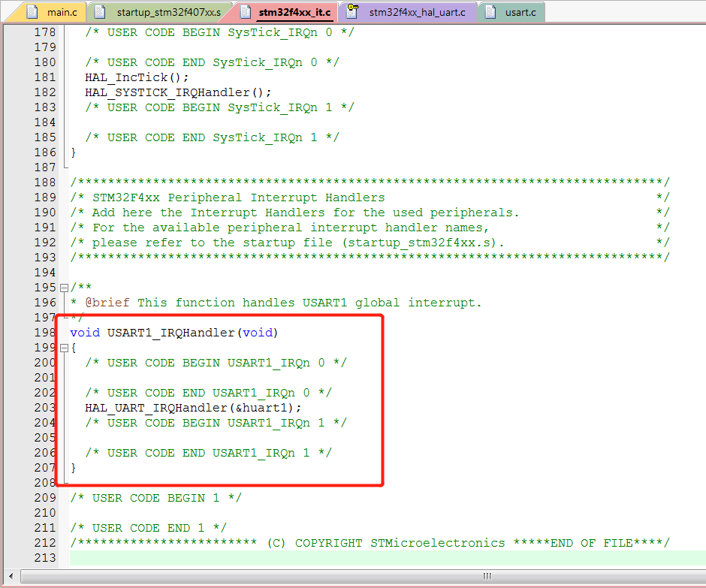Click the USER CODE BEGIN SysTick_IRQn 1 comment
Screen dimensions: 706x588
[x=220, y=107]
